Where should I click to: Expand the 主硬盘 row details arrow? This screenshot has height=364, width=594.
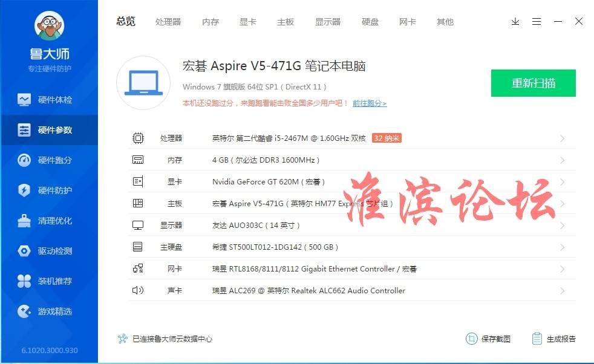(x=563, y=247)
